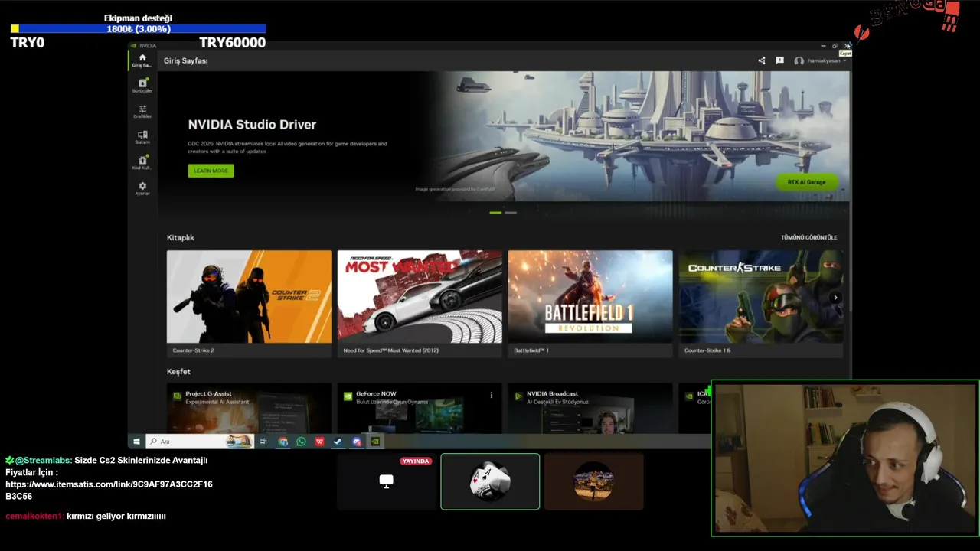This screenshot has width=980, height=551.
Task: Select the white mascot avatar tile
Action: 490,481
